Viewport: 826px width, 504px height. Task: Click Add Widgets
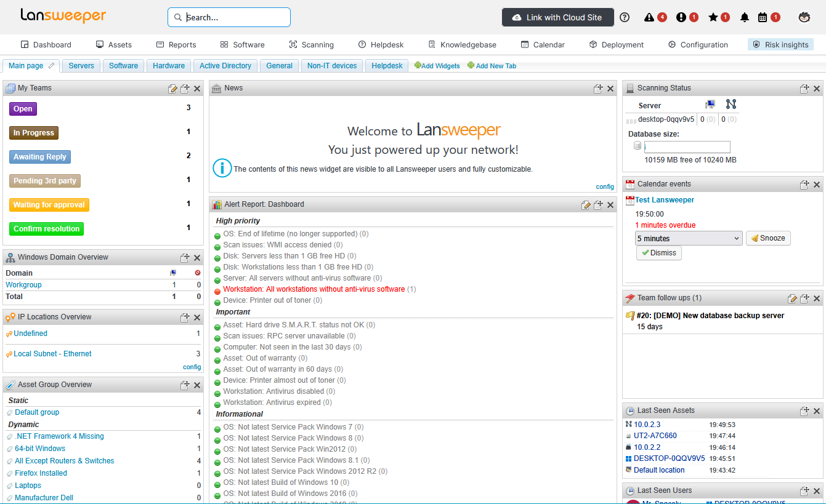point(437,66)
